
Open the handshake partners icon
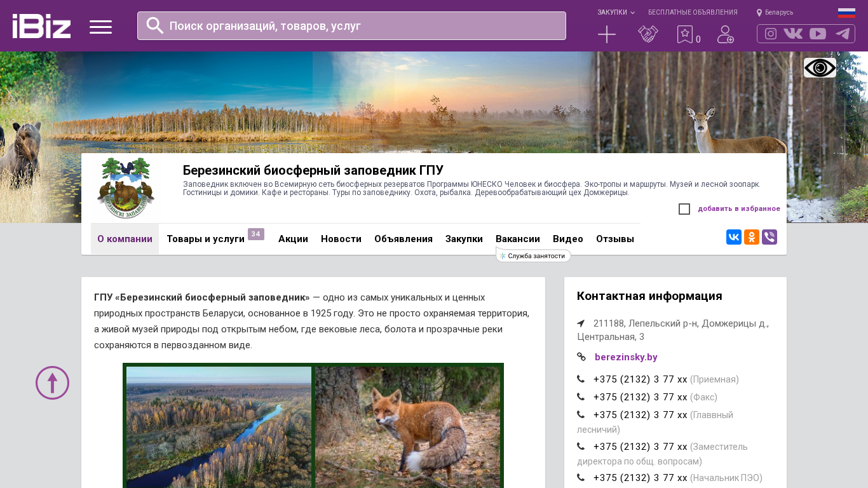(x=648, y=34)
